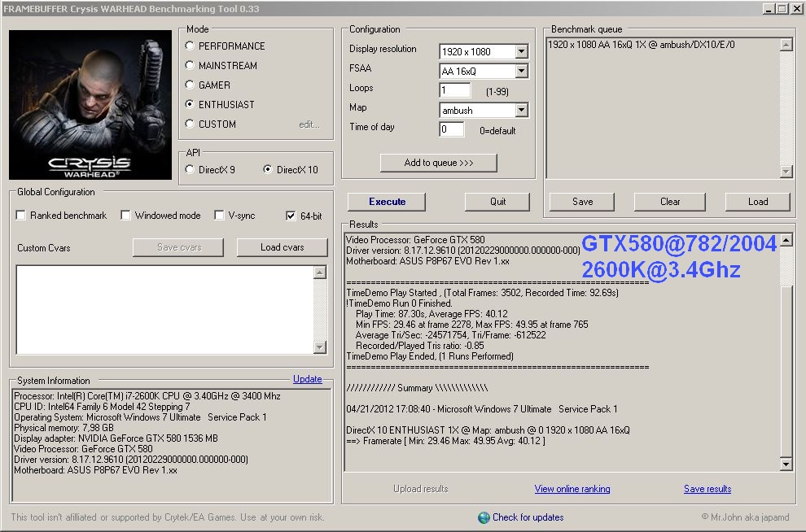Screen dimensions: 806x532
Task: Select DirectX 9 API
Action: [x=190, y=169]
